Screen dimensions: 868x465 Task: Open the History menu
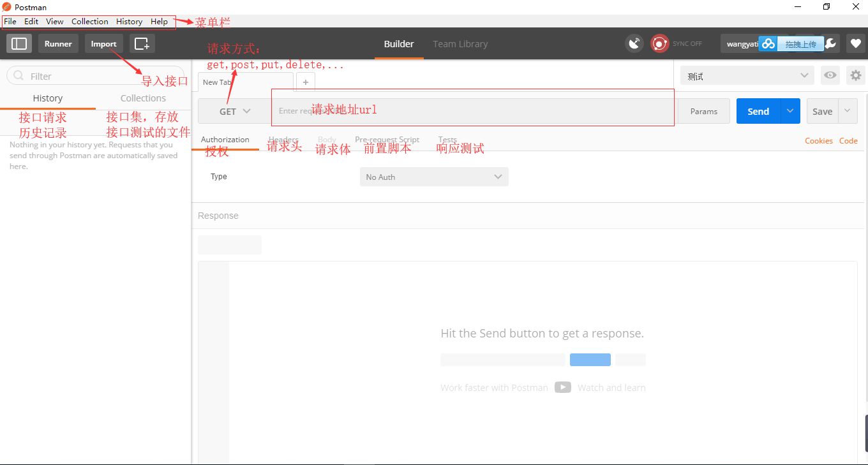click(129, 21)
